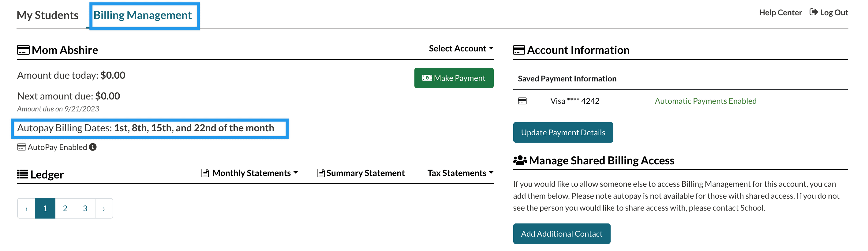This screenshot has height=251, width=868.
Task: Click the Make Payment button
Action: point(454,78)
